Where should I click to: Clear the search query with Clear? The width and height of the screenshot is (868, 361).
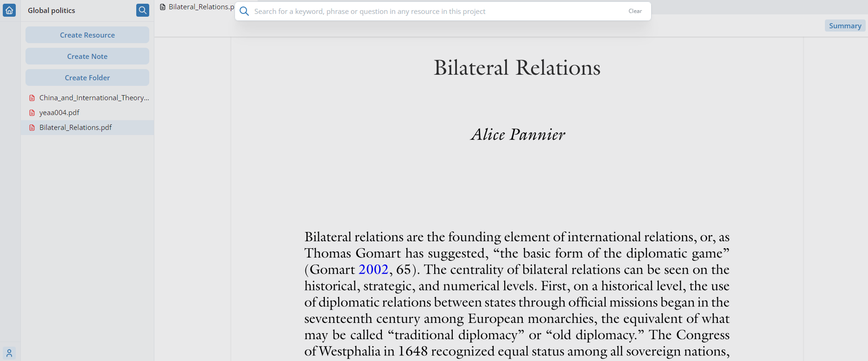click(635, 11)
